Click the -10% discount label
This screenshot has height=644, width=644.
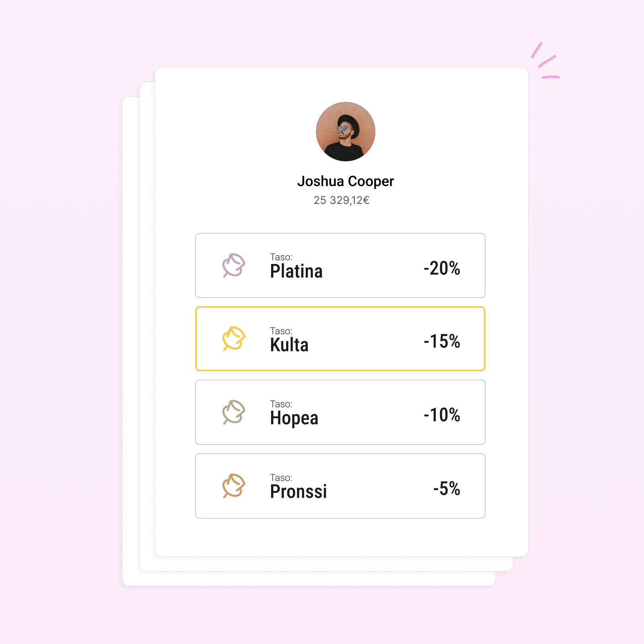[442, 415]
